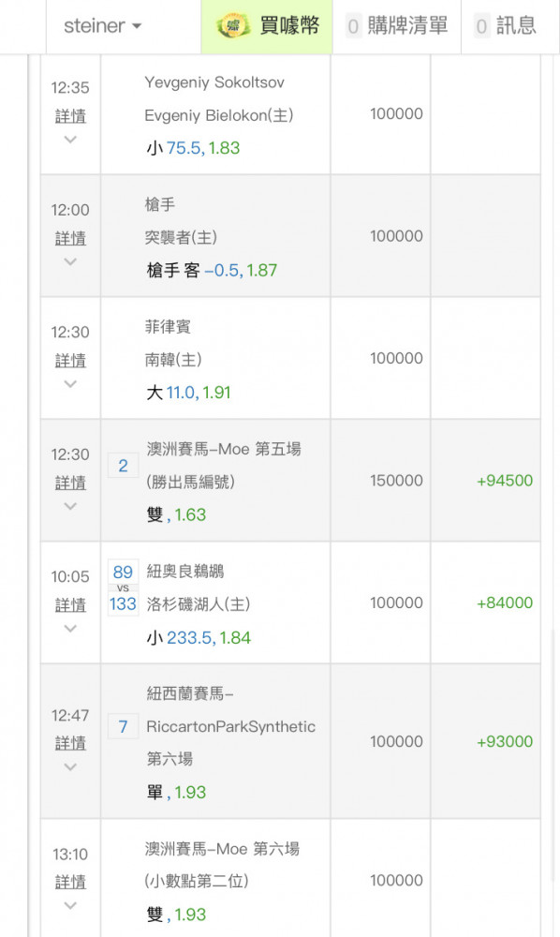Click the +94500 winnings amount
This screenshot has width=560, height=937.
[x=505, y=481]
